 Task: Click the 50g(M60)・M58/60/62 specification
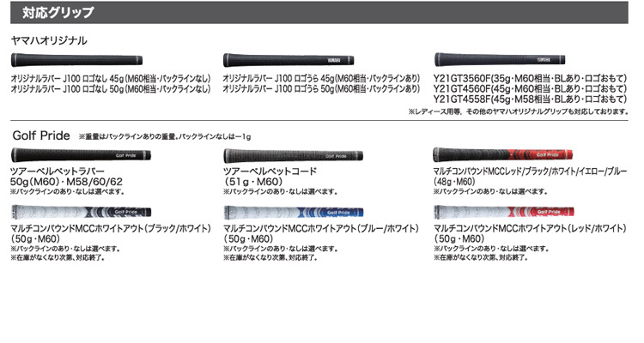tap(67, 181)
